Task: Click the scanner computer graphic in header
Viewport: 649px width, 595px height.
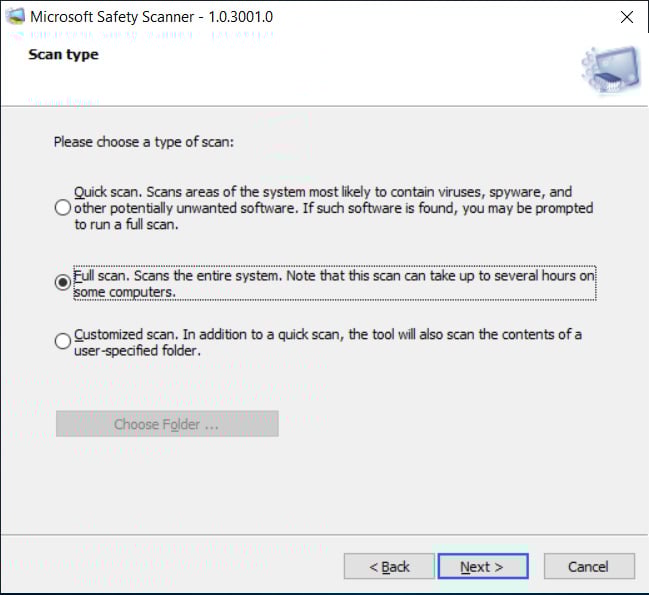Action: (x=611, y=70)
